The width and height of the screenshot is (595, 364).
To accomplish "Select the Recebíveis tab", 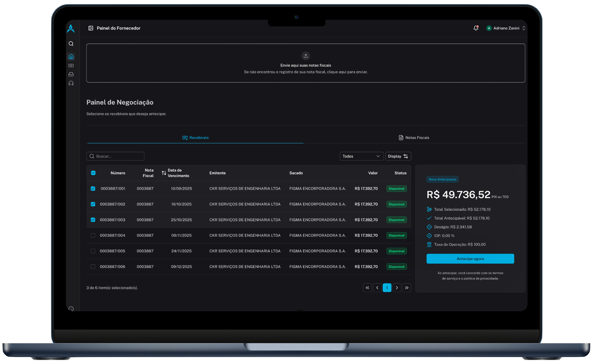I will click(x=195, y=138).
